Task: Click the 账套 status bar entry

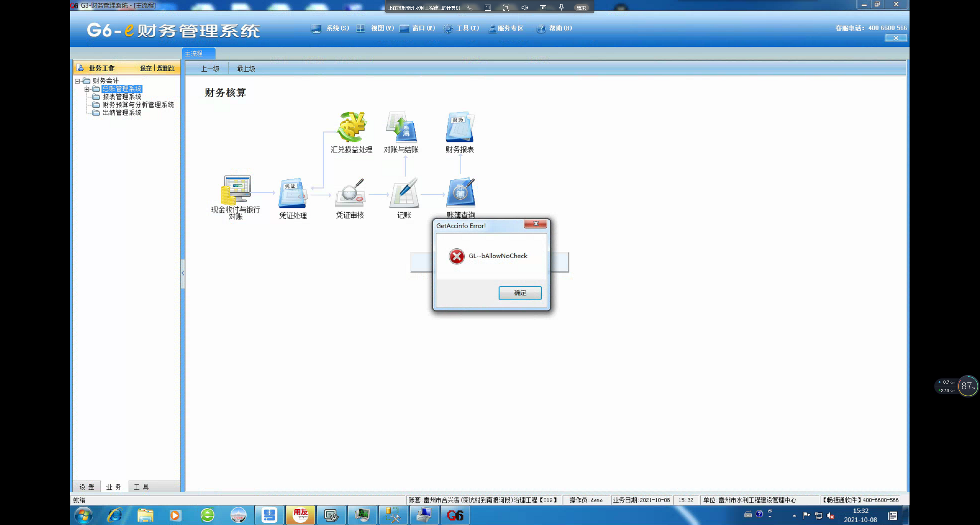Action: tap(483, 500)
